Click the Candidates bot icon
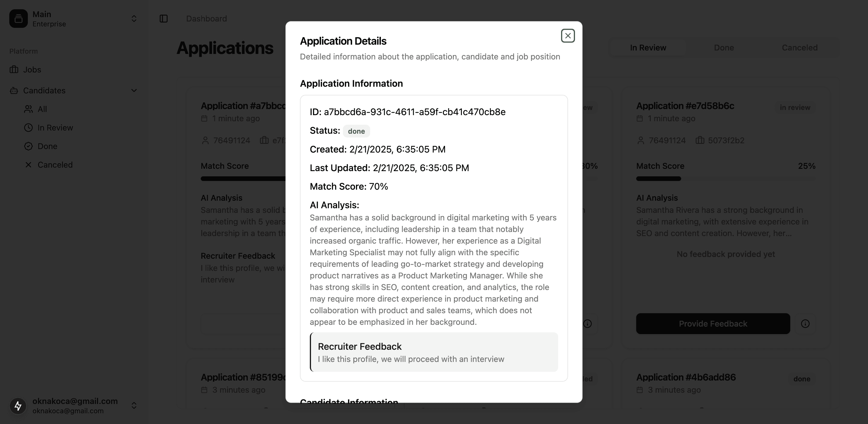Image resolution: width=868 pixels, height=424 pixels. click(x=14, y=90)
